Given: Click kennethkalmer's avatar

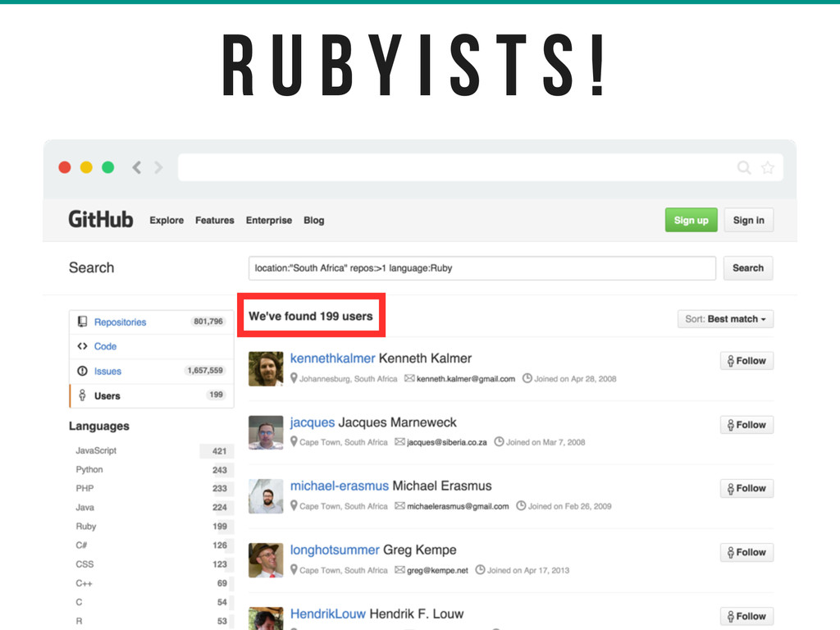Looking at the screenshot, I should [x=266, y=368].
